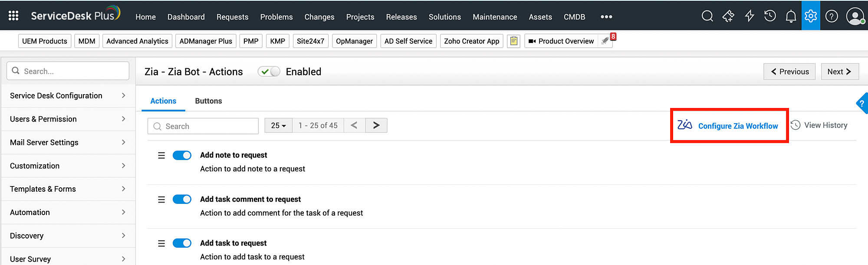Go to previous page of actions list
The height and width of the screenshot is (265, 868).
[x=354, y=125]
